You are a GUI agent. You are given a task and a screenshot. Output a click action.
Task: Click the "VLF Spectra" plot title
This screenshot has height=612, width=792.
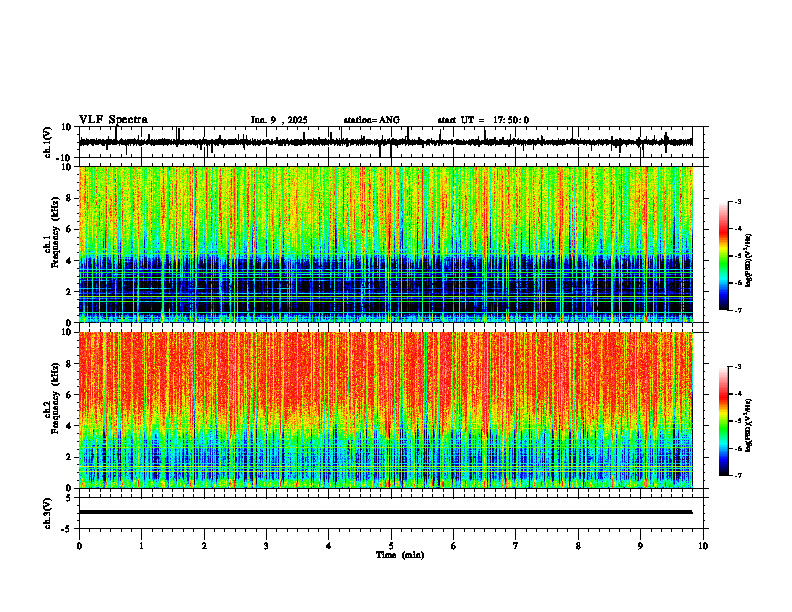point(113,119)
